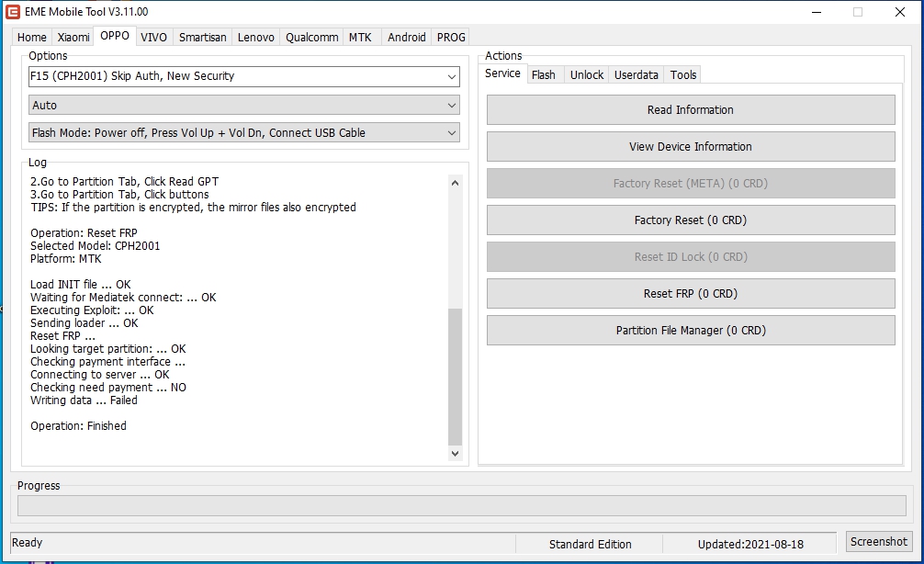Select the Service actions tab
Viewport: 924px width, 564px height.
click(502, 73)
